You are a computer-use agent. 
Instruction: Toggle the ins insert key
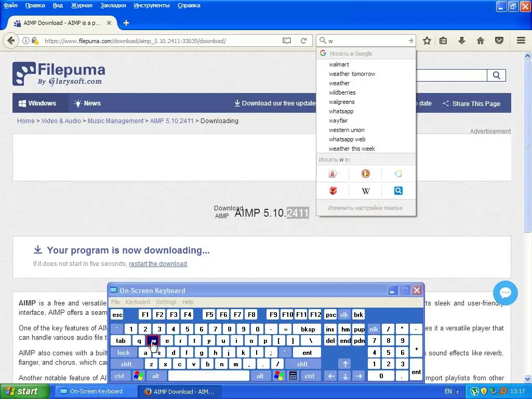point(330,329)
